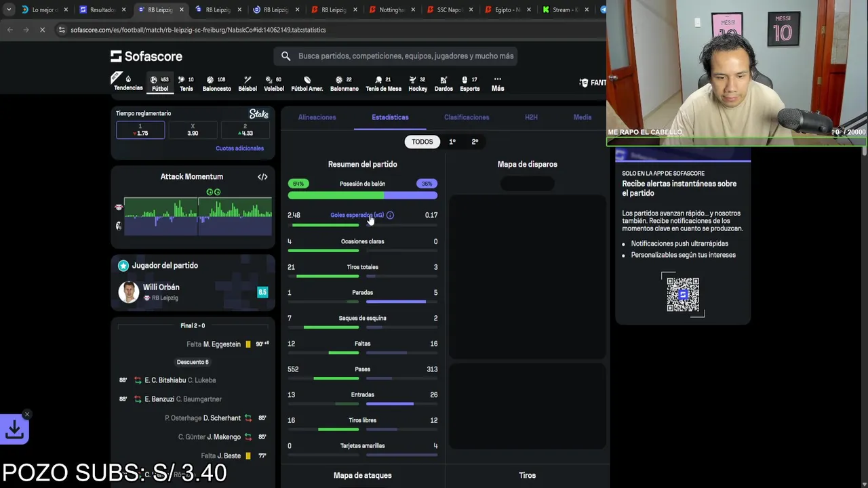Screen dimensions: 868x488
Task: Click the Posesión de balón bar
Action: 362,196
